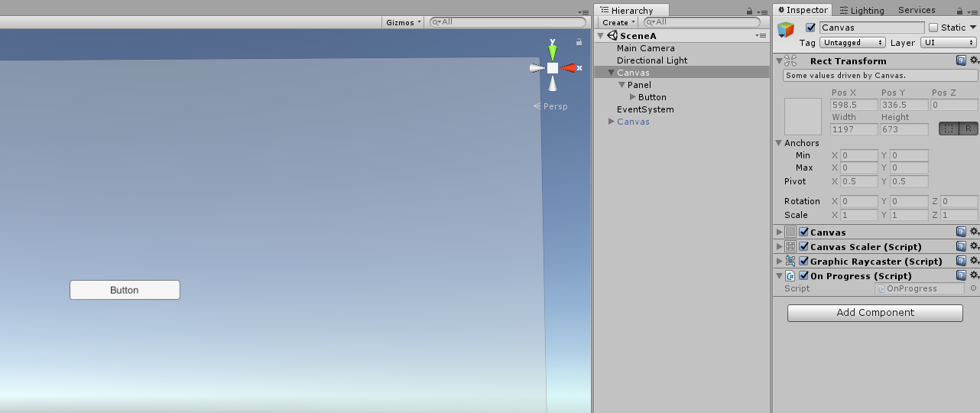The image size is (980, 413).
Task: Open the Gizmos dropdown in Scene view
Action: [404, 22]
